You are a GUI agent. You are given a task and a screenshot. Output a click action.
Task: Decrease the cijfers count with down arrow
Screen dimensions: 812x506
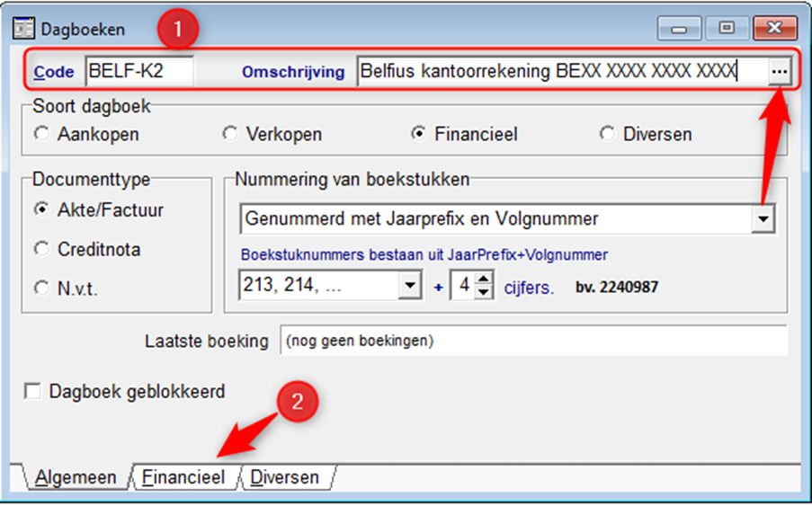click(x=483, y=292)
